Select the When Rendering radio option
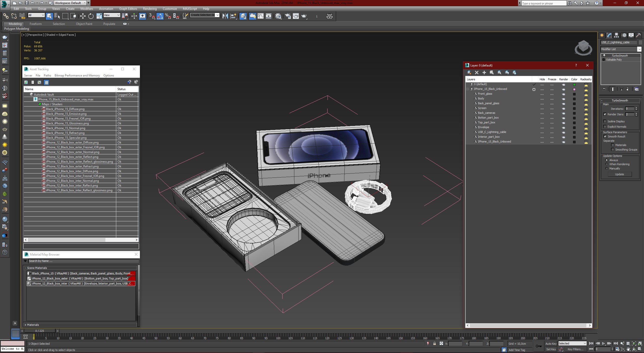The width and height of the screenshot is (644, 353). (x=607, y=164)
